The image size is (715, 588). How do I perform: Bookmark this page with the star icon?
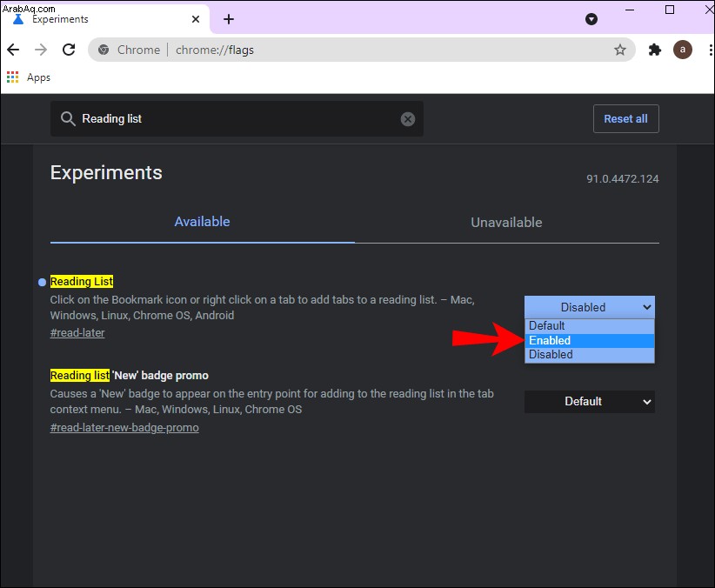[x=619, y=50]
